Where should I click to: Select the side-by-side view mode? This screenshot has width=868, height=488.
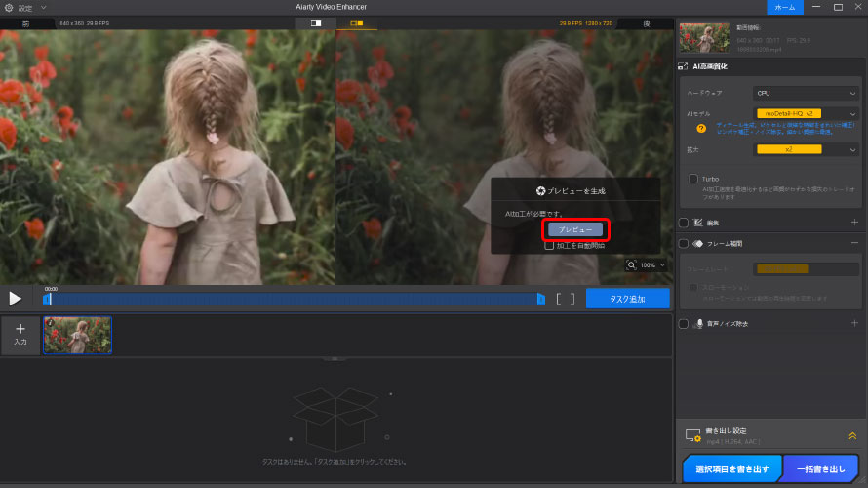click(x=357, y=23)
